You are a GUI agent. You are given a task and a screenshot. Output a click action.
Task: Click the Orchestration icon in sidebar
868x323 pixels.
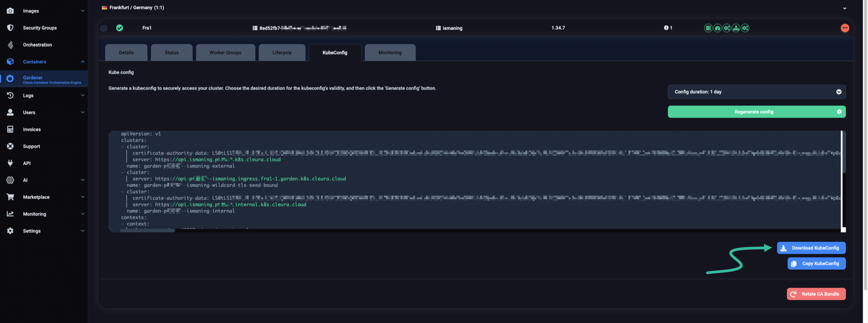[10, 45]
